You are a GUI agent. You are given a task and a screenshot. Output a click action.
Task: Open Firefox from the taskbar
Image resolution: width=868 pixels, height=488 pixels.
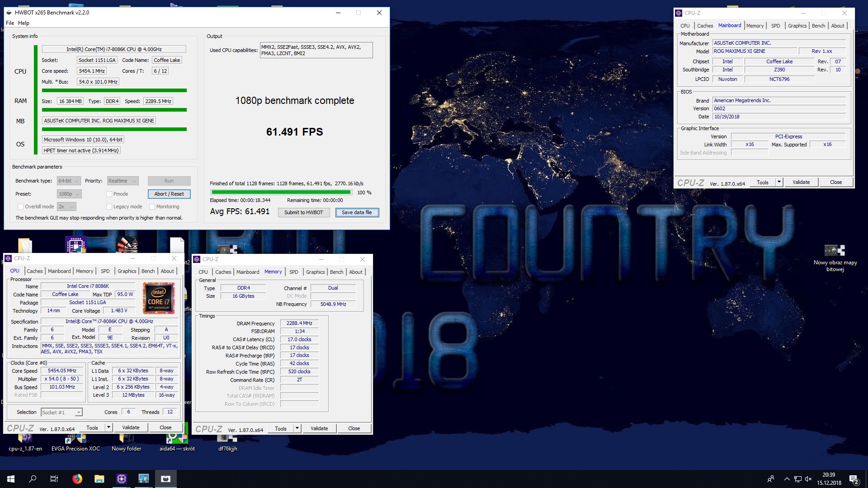coord(77,479)
